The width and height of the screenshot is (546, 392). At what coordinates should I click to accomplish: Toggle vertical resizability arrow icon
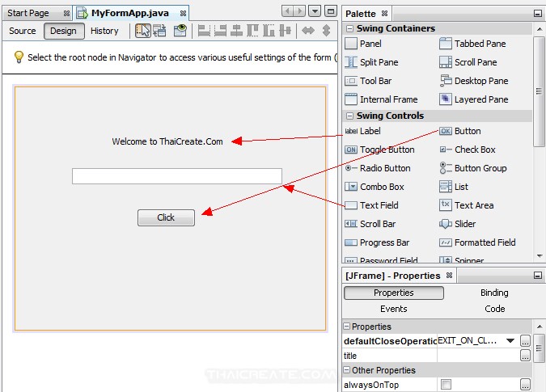[x=326, y=31]
